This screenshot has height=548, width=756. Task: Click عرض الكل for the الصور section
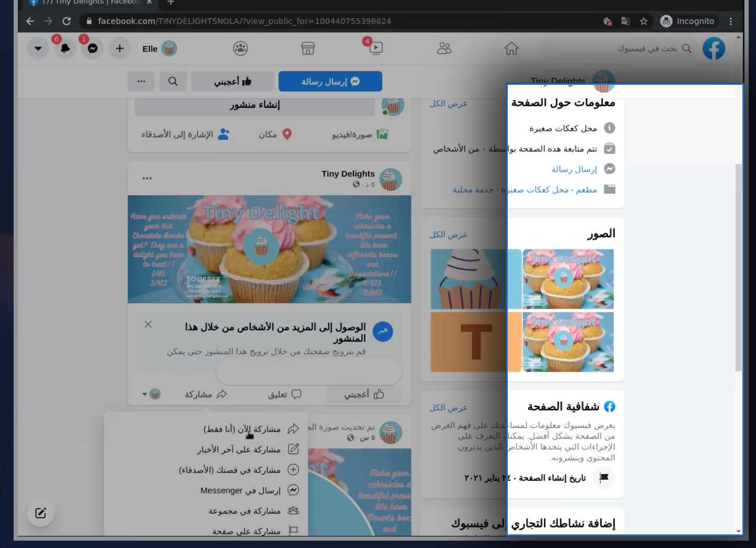448,235
